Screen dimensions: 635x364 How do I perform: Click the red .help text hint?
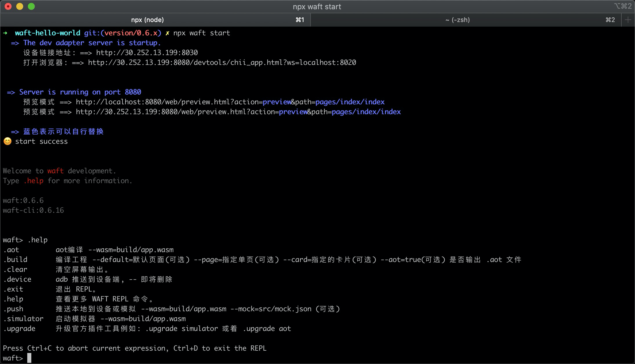click(34, 181)
